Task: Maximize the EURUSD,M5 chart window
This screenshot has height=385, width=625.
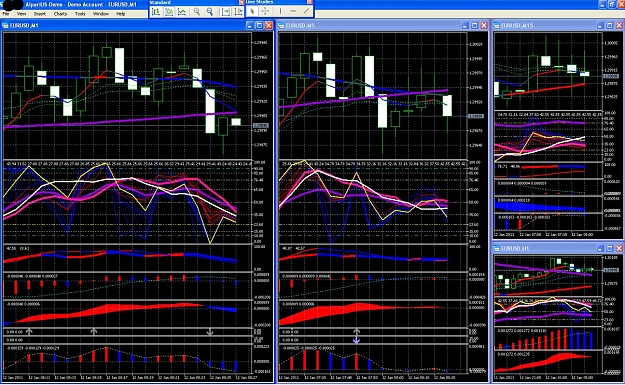Action: pos(474,26)
